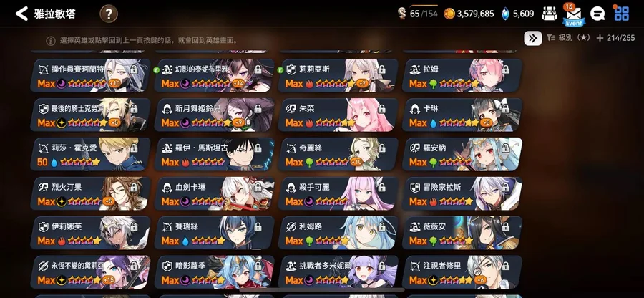
Task: Toggle lock on 羅安納 hero card
Action: click(x=506, y=148)
